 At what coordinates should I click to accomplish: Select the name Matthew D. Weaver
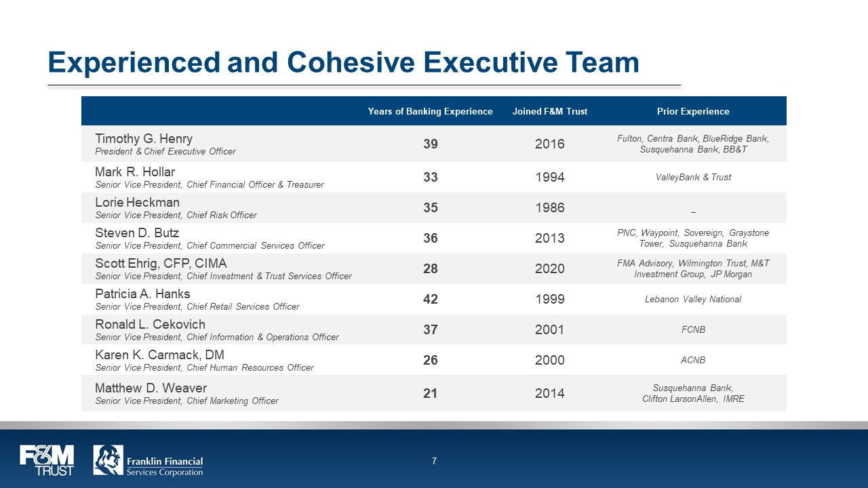pyautogui.click(x=151, y=388)
